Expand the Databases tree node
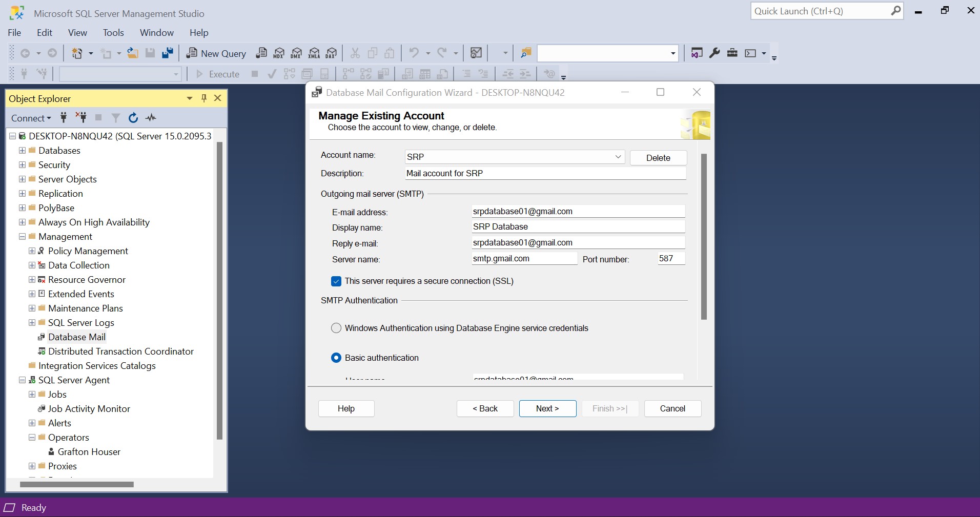The image size is (980, 517). click(22, 151)
